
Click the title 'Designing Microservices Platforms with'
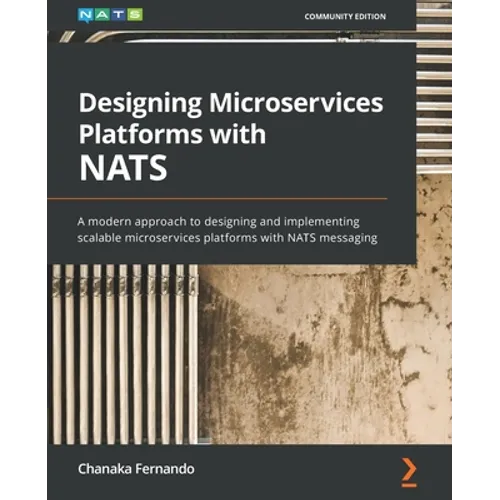(x=231, y=118)
